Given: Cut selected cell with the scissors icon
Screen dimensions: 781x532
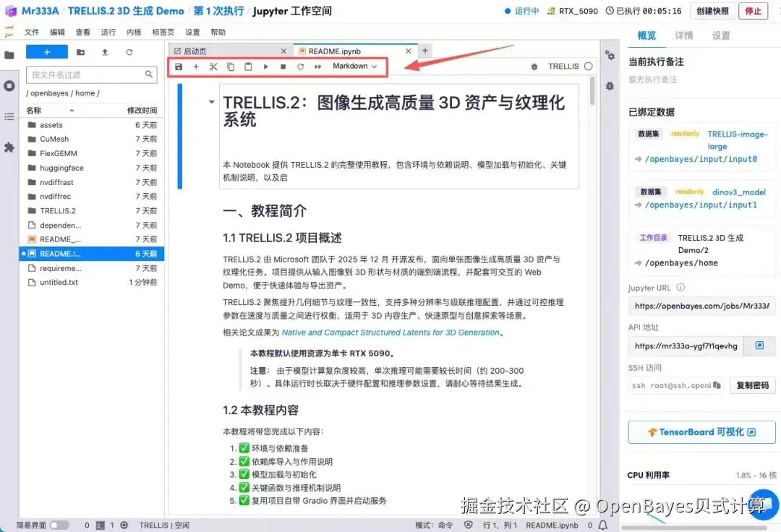Looking at the screenshot, I should [213, 66].
